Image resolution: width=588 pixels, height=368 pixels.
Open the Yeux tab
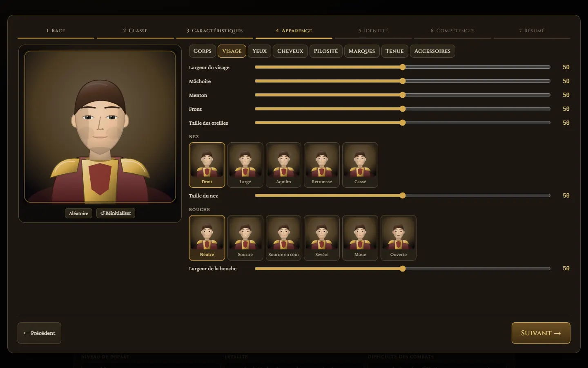pos(259,51)
